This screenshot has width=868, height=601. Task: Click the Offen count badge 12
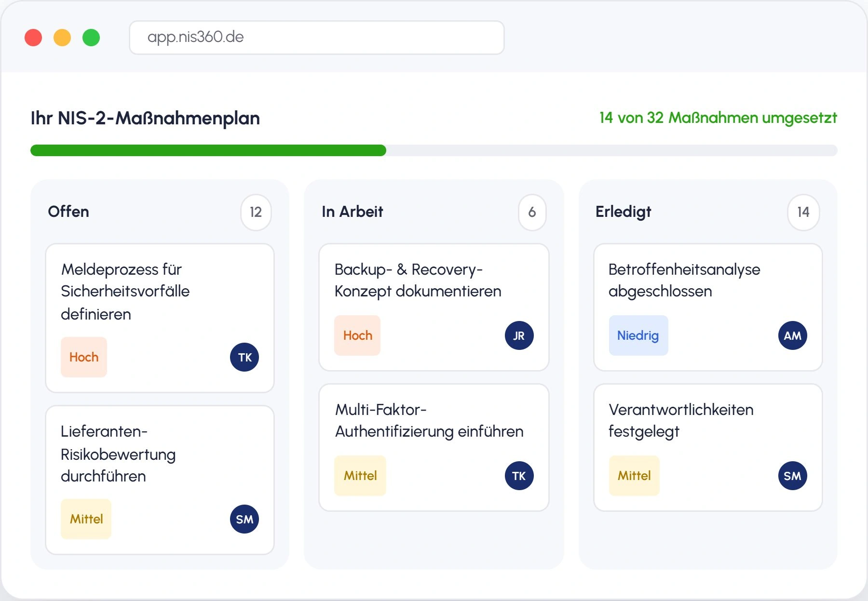pos(256,212)
